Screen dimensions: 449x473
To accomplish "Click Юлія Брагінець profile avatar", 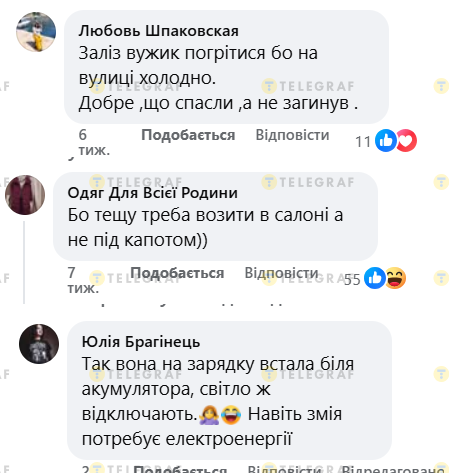I will point(39,344).
